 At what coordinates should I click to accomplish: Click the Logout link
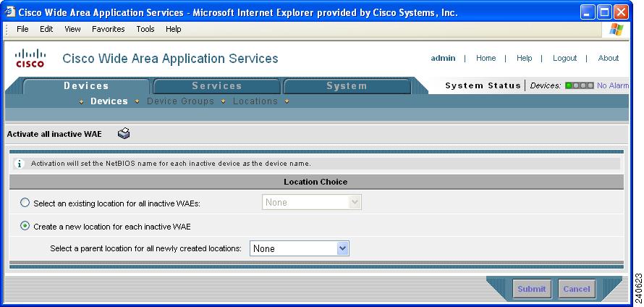click(564, 58)
